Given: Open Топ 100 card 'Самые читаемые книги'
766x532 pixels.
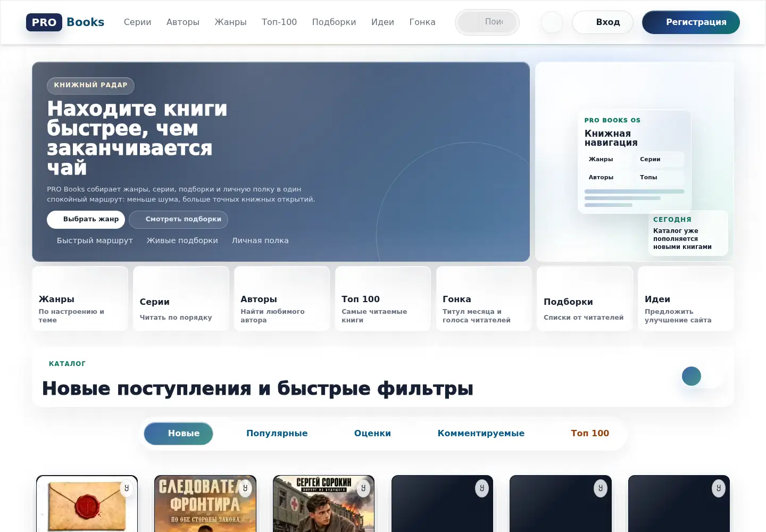Looking at the screenshot, I should pos(383,298).
